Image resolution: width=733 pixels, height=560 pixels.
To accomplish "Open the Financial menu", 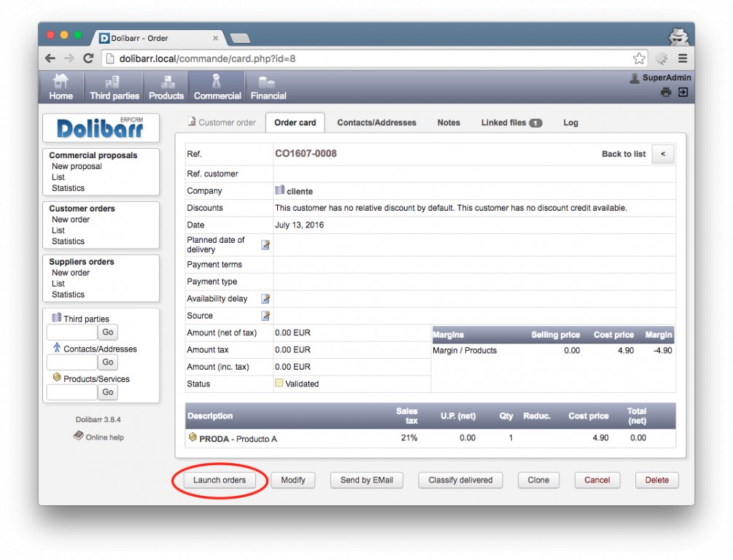I will (268, 87).
